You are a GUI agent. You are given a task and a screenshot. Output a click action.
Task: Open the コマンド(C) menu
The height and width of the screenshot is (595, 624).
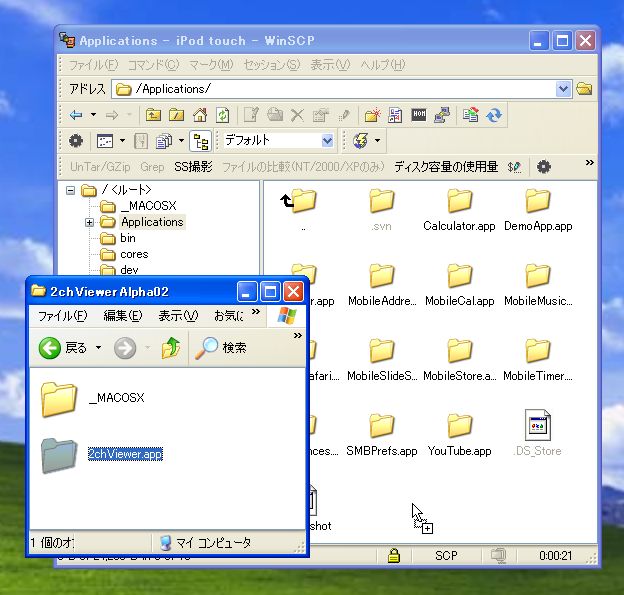click(154, 65)
